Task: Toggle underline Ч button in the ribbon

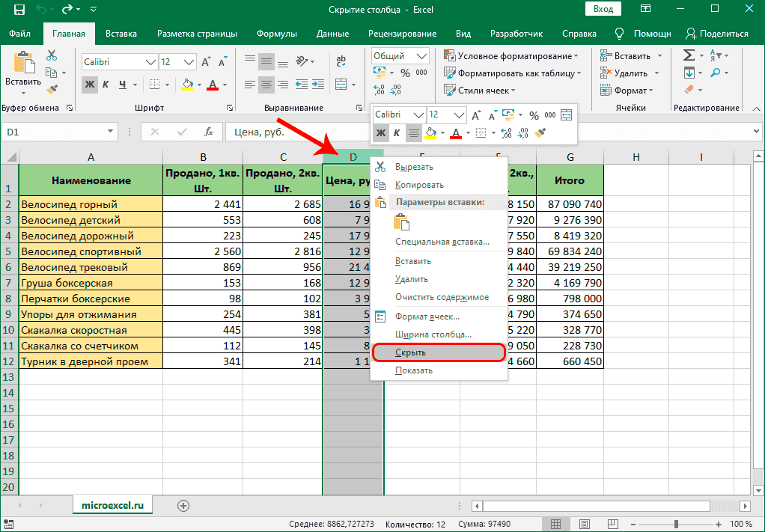Action: [x=122, y=84]
